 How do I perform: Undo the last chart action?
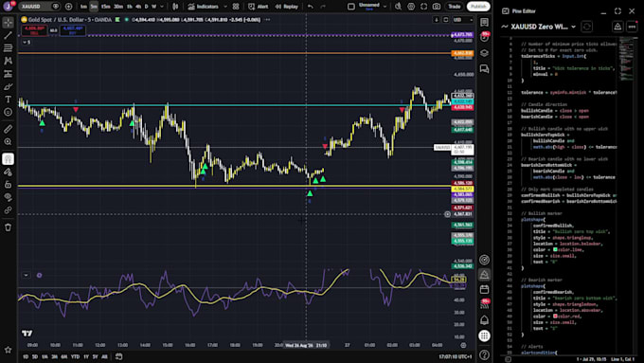(311, 7)
